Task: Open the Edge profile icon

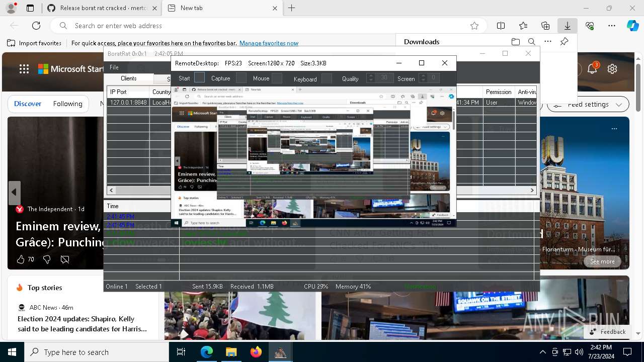Action: click(x=11, y=8)
